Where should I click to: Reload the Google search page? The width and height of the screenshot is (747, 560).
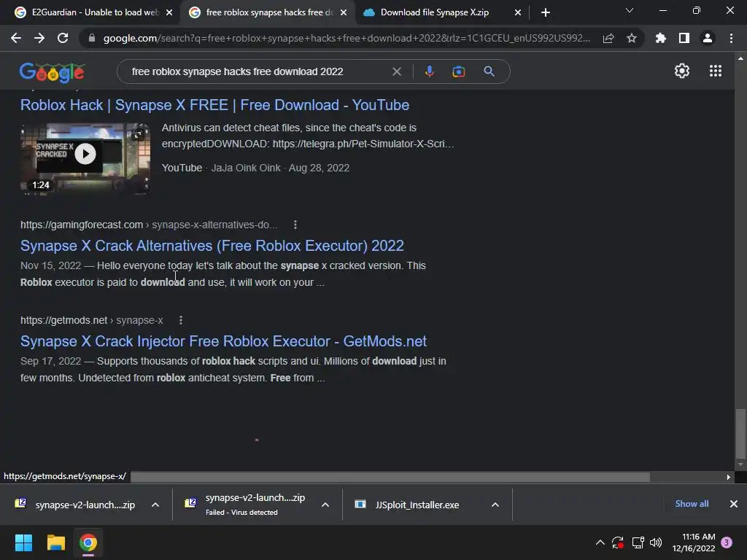coord(63,38)
